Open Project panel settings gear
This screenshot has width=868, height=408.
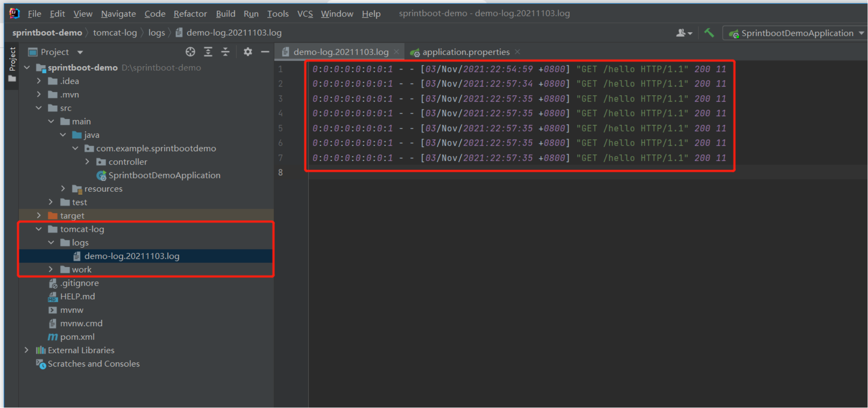point(247,52)
